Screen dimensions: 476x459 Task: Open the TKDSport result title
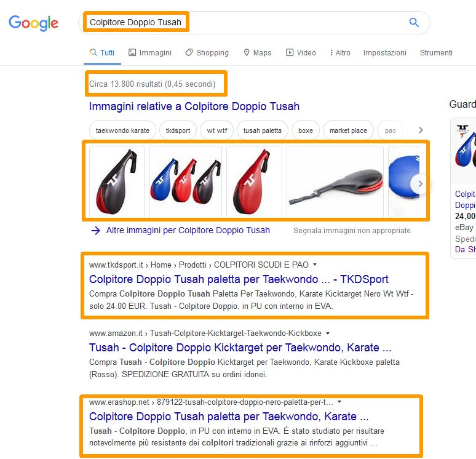tap(239, 279)
